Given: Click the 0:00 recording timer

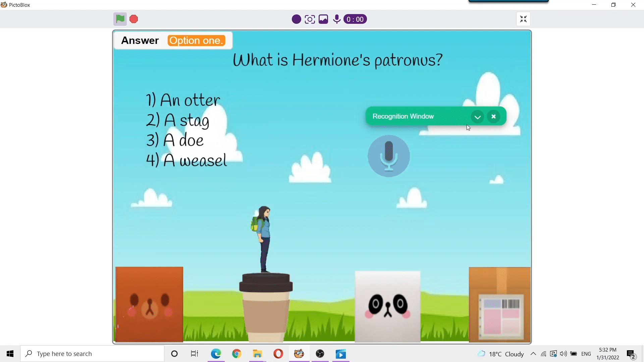Looking at the screenshot, I should [x=355, y=19].
